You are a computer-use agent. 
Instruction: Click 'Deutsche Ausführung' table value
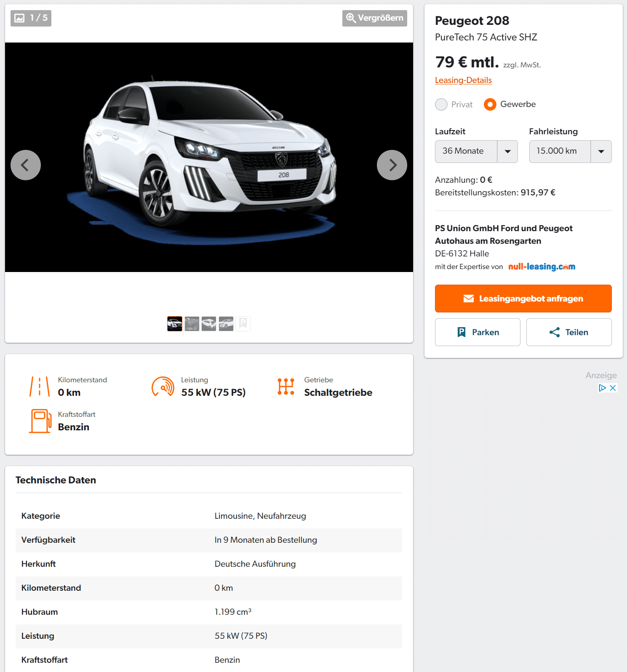(255, 564)
